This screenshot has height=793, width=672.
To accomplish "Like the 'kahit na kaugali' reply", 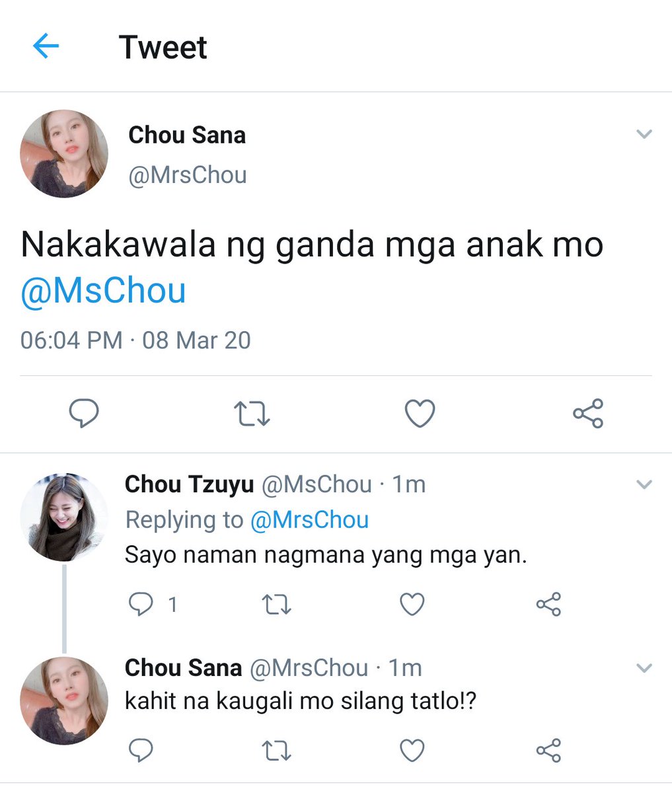I will [412, 751].
